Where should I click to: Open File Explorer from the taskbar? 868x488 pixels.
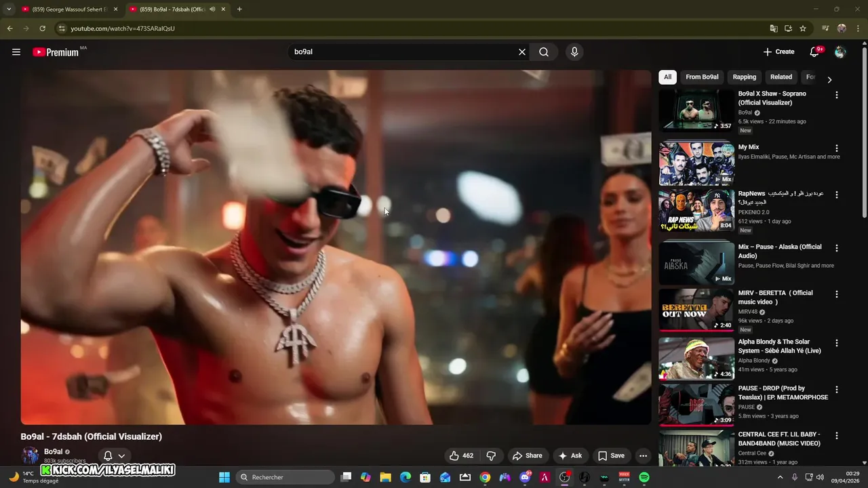tap(385, 477)
